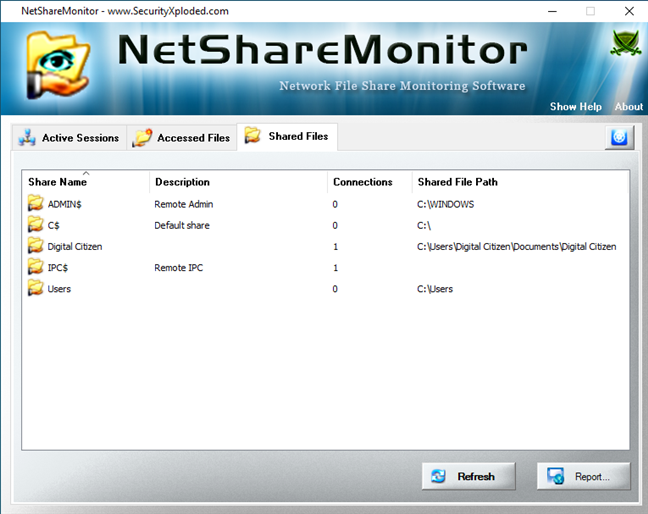Viewport: 648px width, 514px height.
Task: Select the Users share name
Action: pos(59,289)
